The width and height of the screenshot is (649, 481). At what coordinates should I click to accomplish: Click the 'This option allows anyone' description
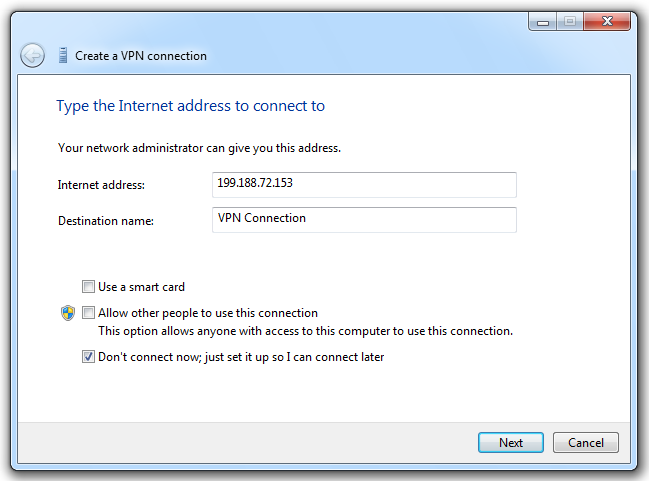(x=305, y=331)
